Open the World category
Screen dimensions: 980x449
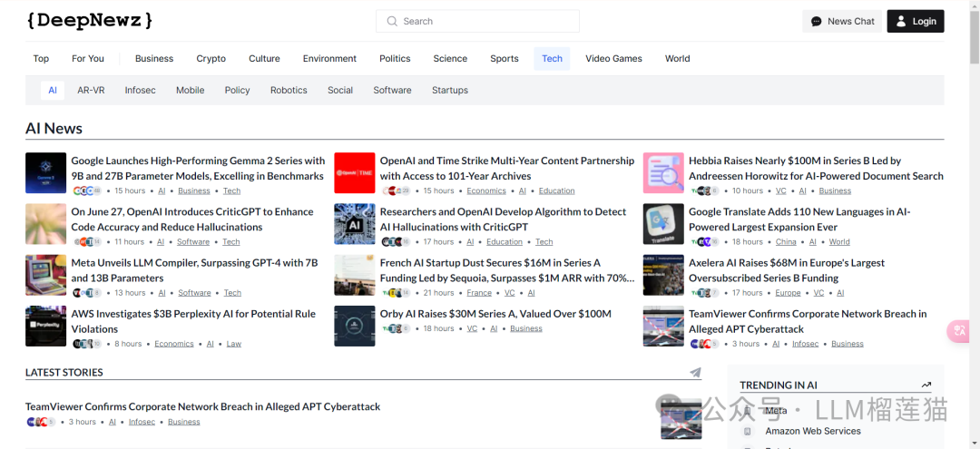[x=678, y=59]
